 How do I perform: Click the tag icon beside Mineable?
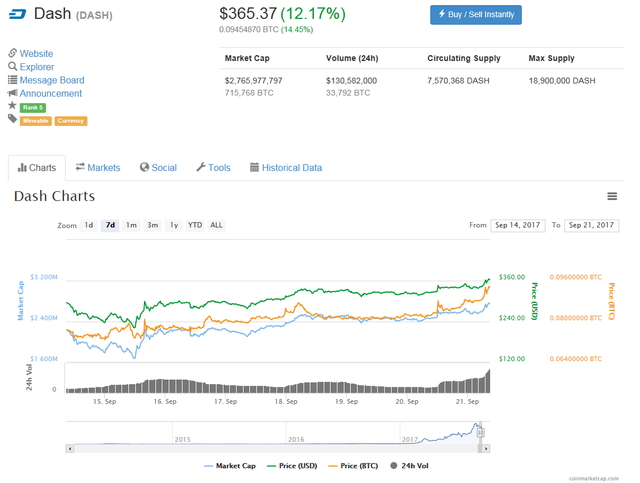point(13,119)
